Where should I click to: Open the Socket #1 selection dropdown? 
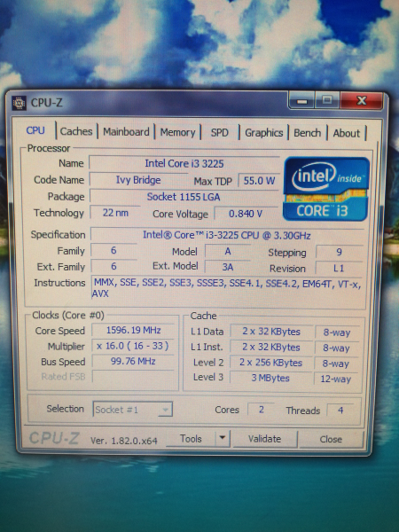pos(132,410)
